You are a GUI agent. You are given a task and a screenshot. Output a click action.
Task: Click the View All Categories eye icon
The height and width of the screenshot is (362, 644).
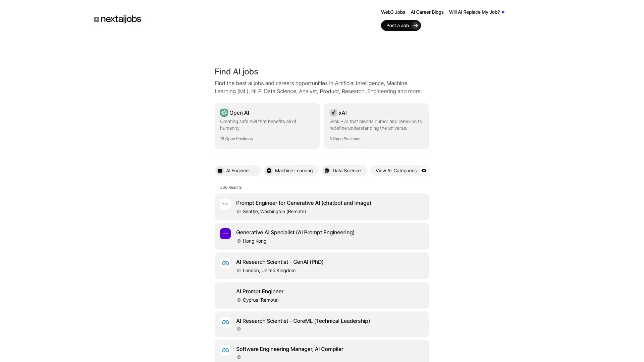423,170
